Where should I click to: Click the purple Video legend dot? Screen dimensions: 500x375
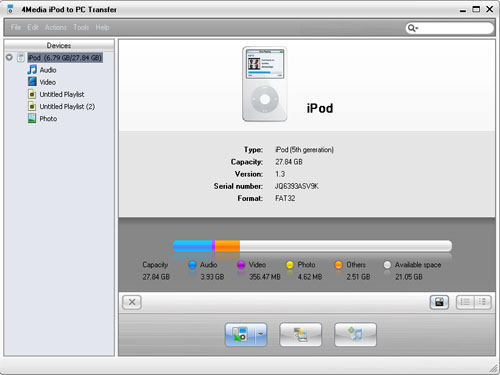pos(241,265)
